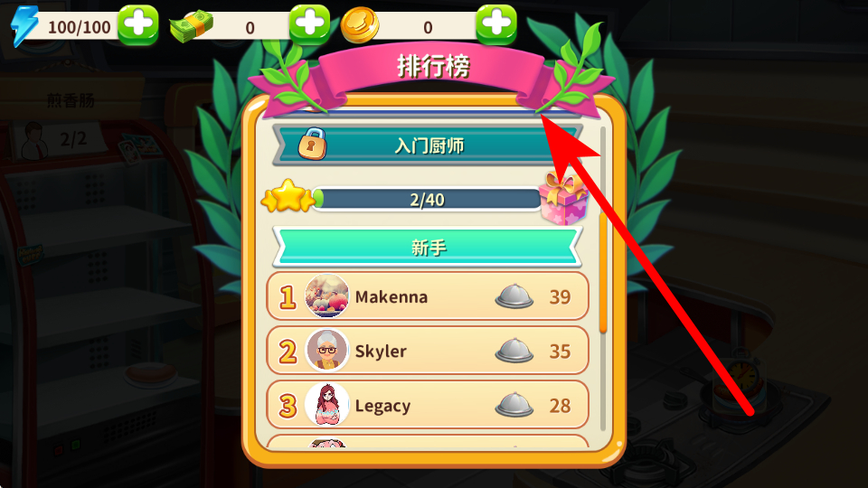
Task: Add cash with the green plus button
Action: click(x=309, y=25)
